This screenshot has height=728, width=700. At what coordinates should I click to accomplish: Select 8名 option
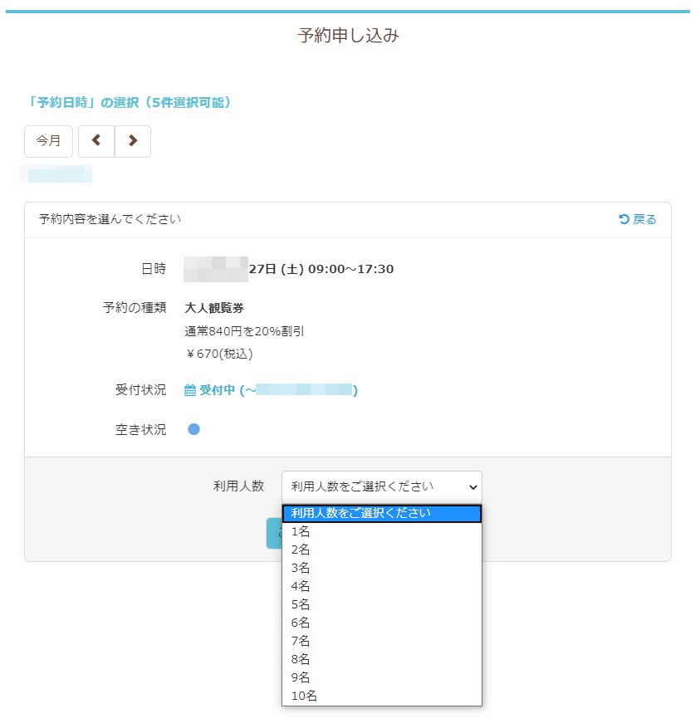point(301,660)
